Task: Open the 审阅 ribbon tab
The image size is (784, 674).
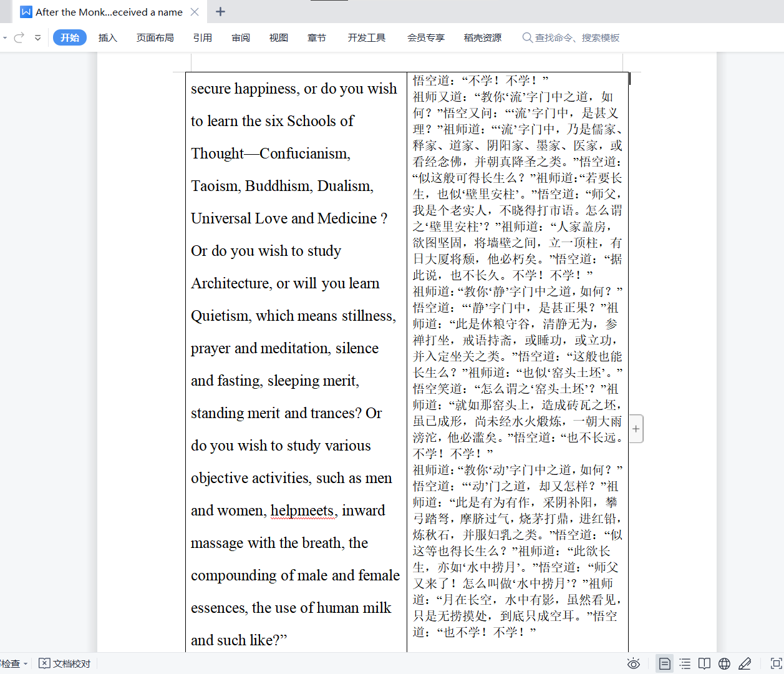Action: (240, 37)
